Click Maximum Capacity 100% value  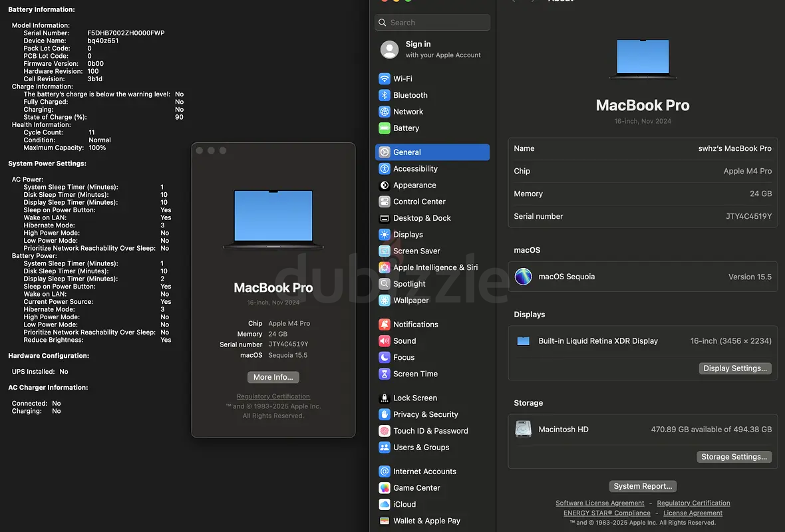coord(97,148)
